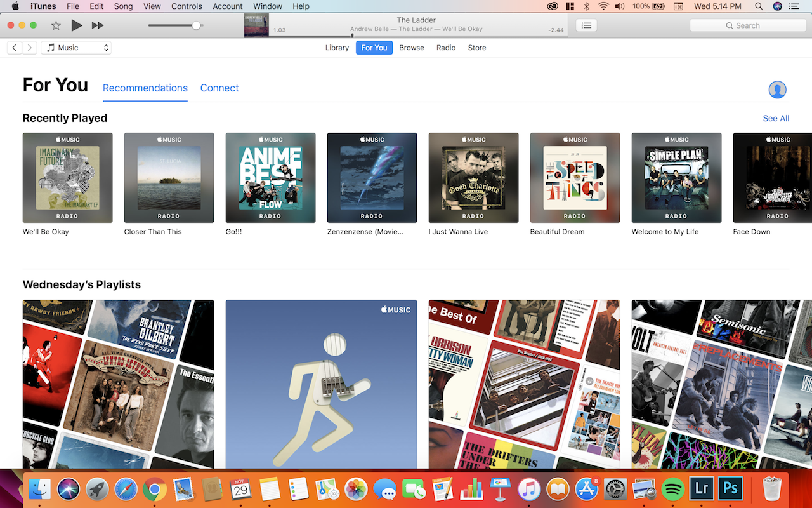Open the Johnny Cash country covers playlist
Image resolution: width=812 pixels, height=508 pixels.
click(x=118, y=384)
